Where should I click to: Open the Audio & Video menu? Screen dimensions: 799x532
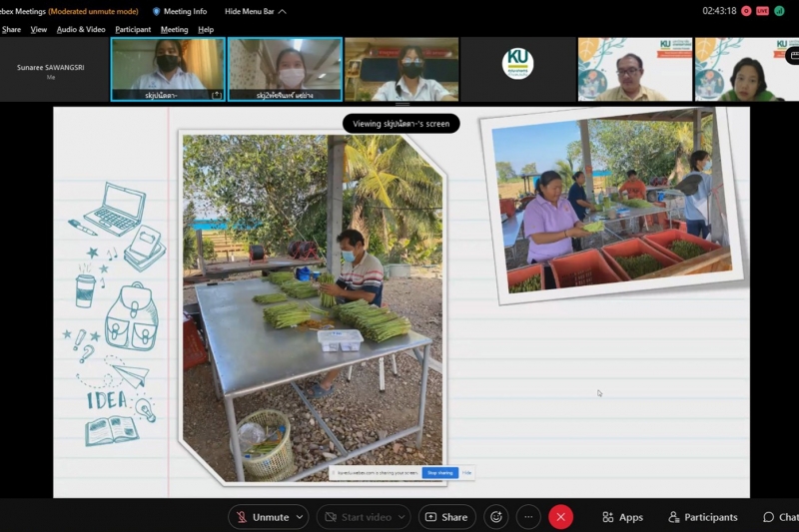tap(81, 30)
